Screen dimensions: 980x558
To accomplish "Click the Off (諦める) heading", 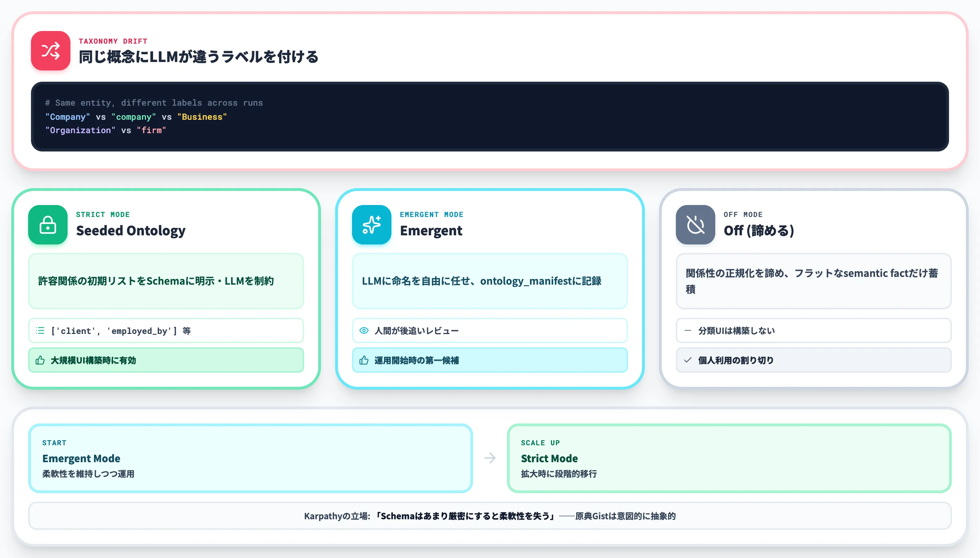I will point(759,231).
